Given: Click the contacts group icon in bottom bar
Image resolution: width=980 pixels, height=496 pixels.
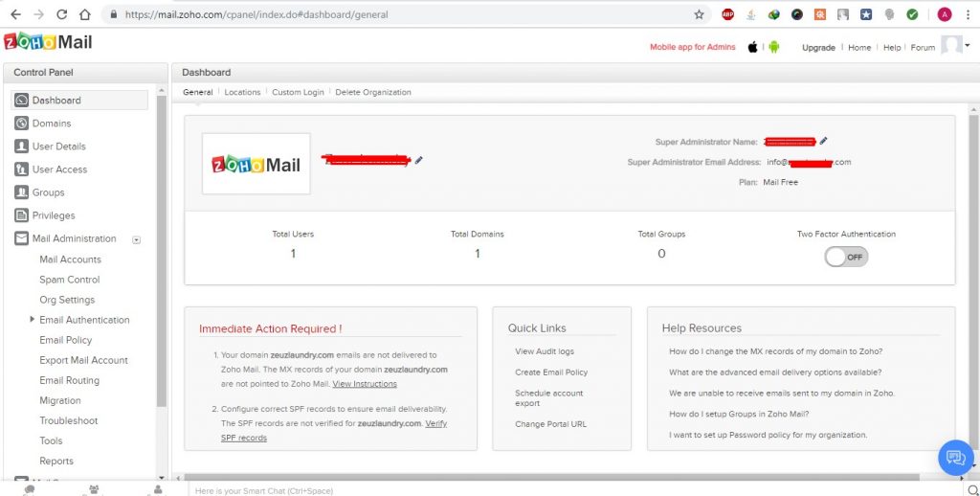Looking at the screenshot, I should (94, 489).
